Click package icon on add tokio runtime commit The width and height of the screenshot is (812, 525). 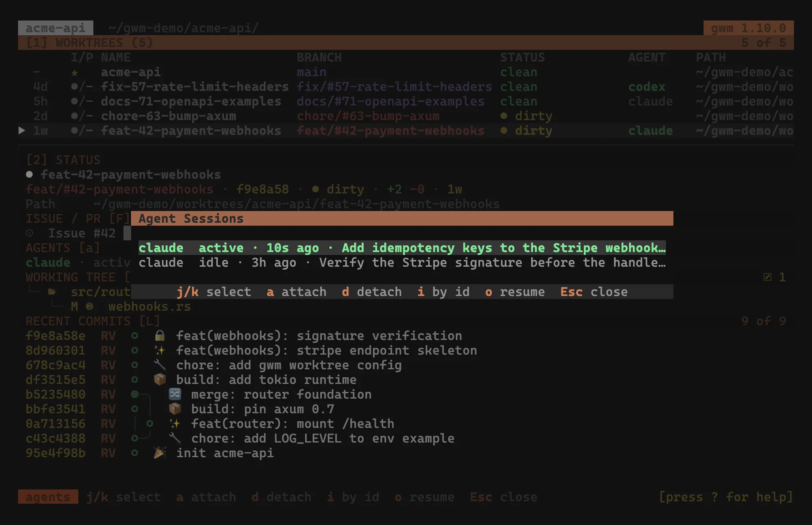coord(160,380)
